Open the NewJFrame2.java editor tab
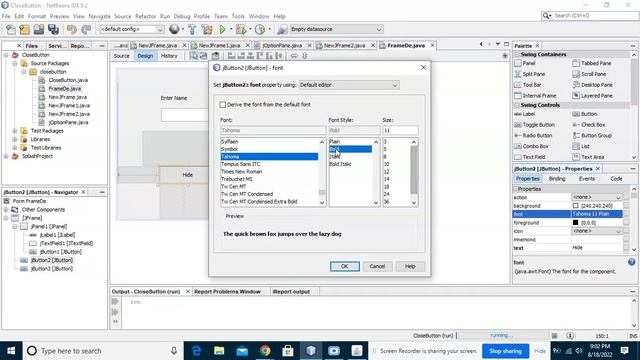The width and height of the screenshot is (640, 360). (344, 45)
